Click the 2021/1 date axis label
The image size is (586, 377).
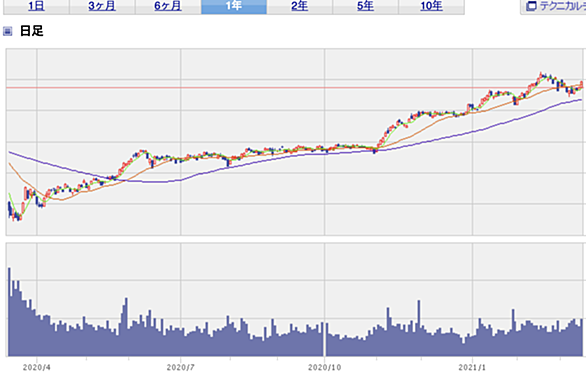pos(472,368)
